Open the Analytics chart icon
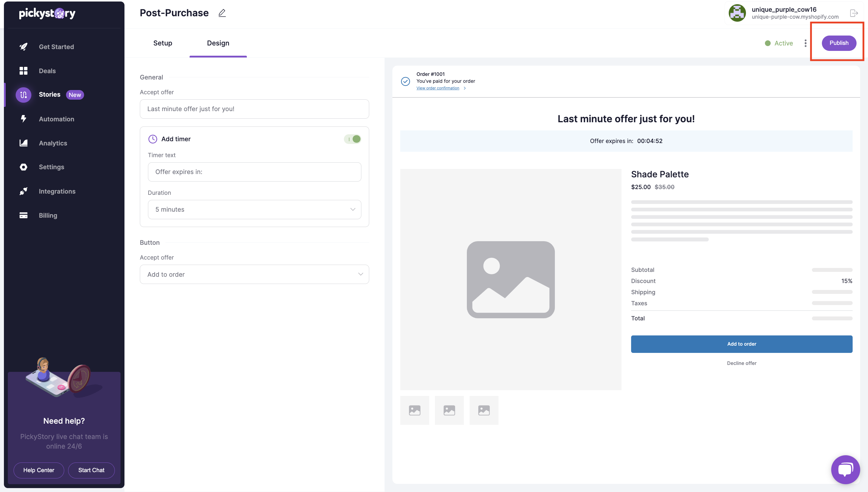The image size is (868, 492). click(x=23, y=143)
